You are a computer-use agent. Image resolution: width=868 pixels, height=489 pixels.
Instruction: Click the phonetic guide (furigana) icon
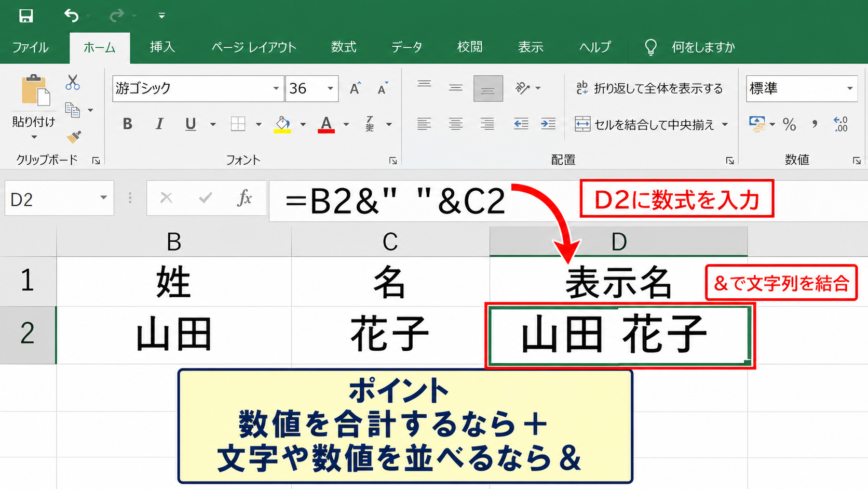pos(370,124)
